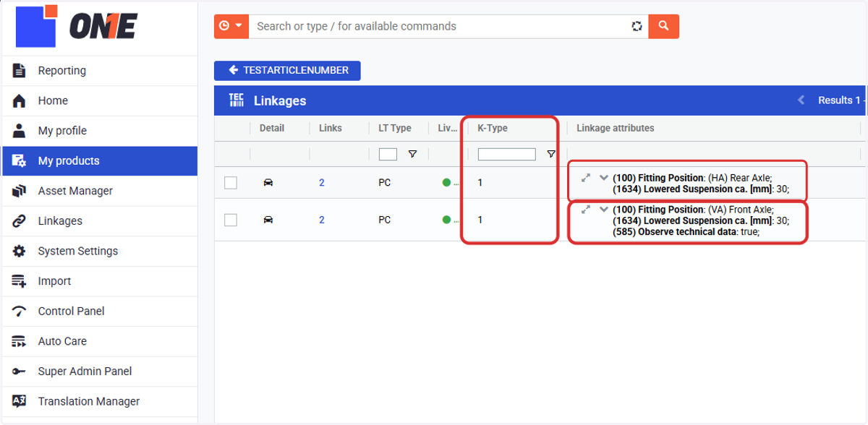Tick the checkbox for the Rear Axle row
Image resolution: width=868 pixels, height=425 pixels.
[231, 183]
